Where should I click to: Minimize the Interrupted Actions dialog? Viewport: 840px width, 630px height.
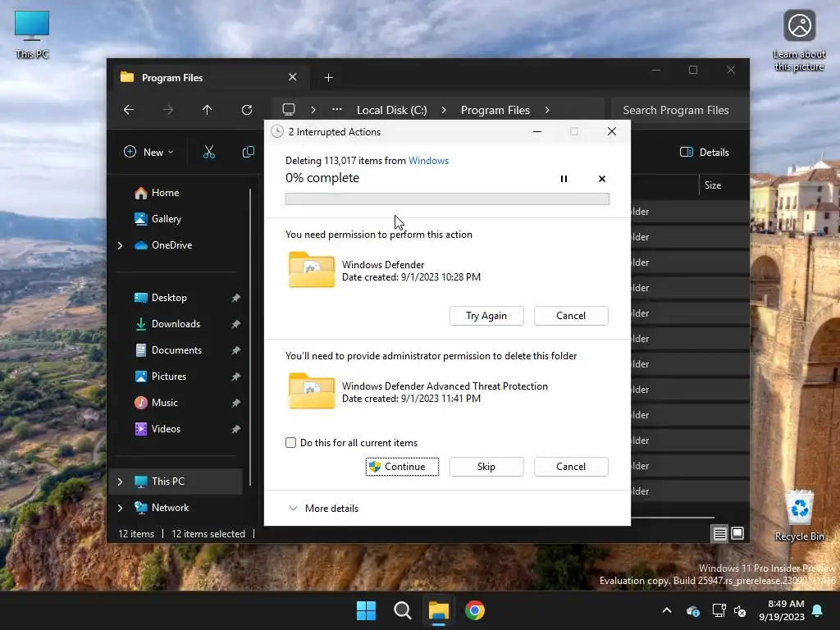point(537,132)
